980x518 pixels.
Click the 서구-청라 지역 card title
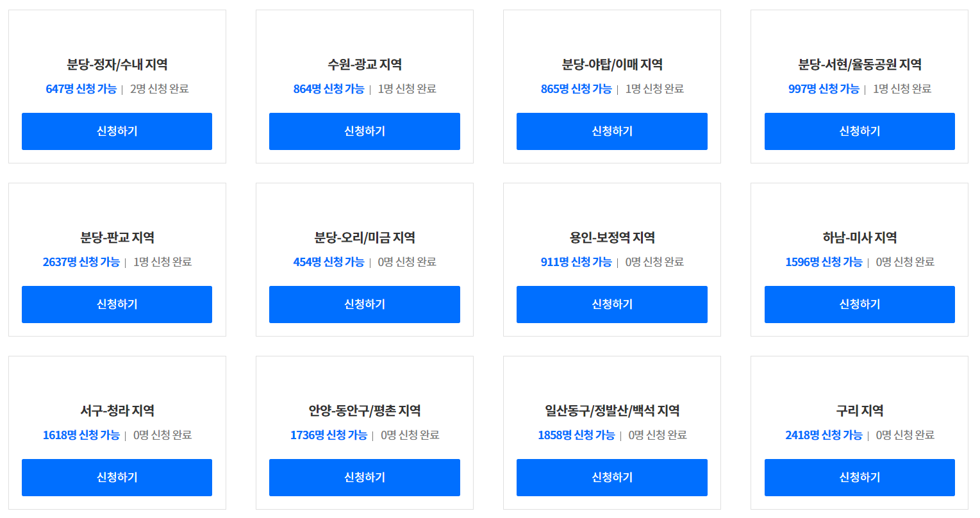(x=117, y=410)
